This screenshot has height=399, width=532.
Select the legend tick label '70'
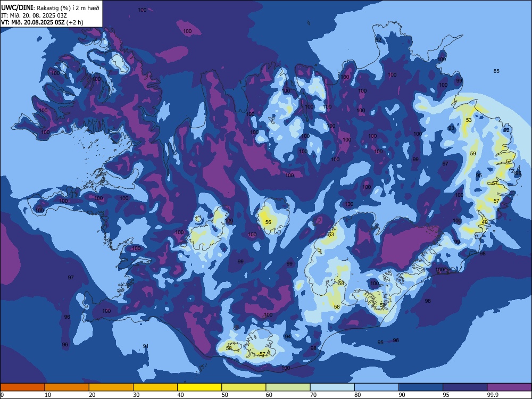[x=313, y=395]
